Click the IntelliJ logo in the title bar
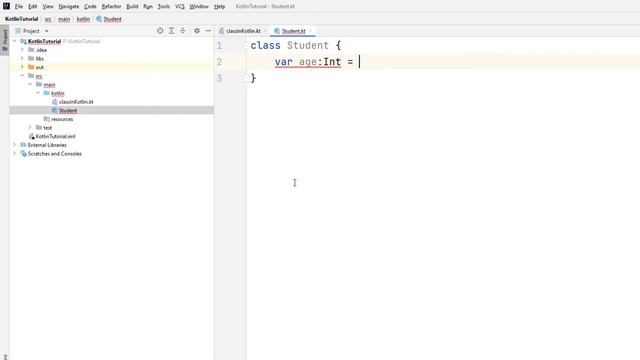This screenshot has width=640, height=360. (x=6, y=6)
